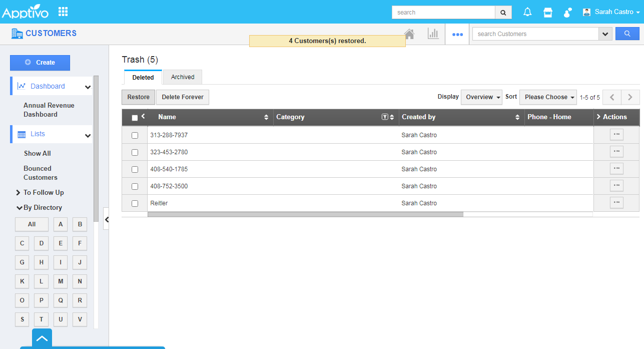
Task: Switch to the Archived tab
Action: pyautogui.click(x=182, y=77)
